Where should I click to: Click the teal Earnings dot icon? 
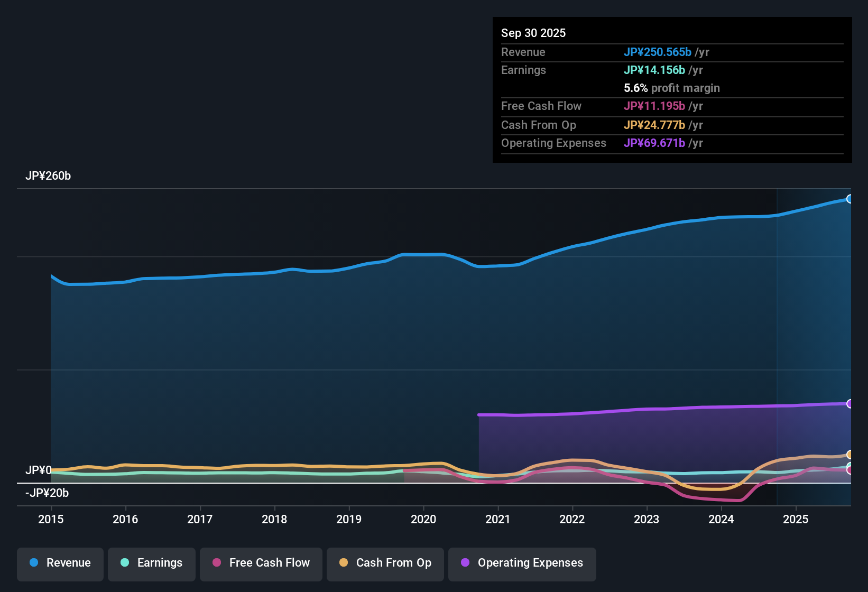125,563
